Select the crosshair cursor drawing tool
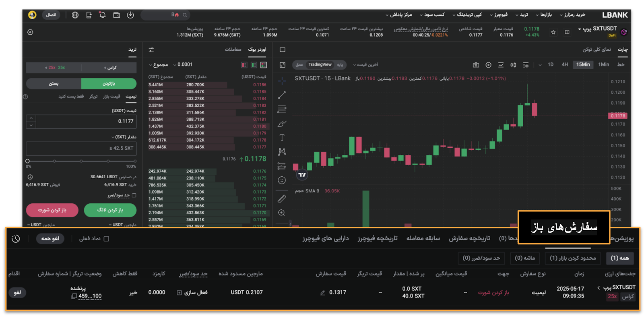 click(282, 81)
